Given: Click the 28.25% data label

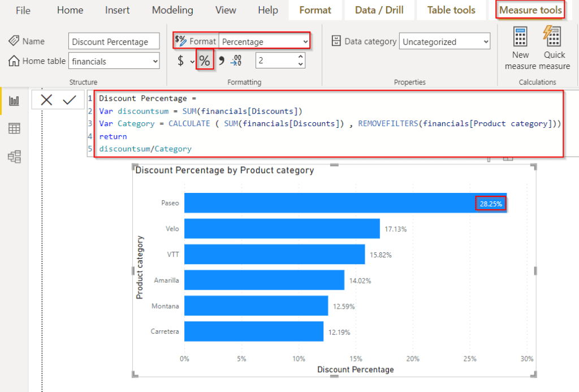Looking at the screenshot, I should point(491,204).
